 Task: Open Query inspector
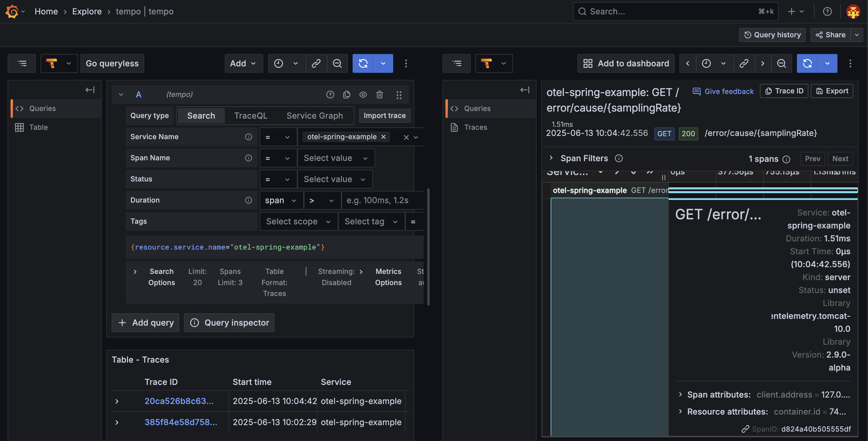coord(229,322)
